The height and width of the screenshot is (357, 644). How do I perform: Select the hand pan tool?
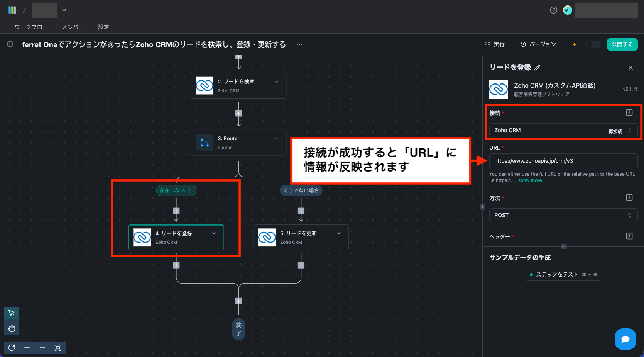pos(12,328)
